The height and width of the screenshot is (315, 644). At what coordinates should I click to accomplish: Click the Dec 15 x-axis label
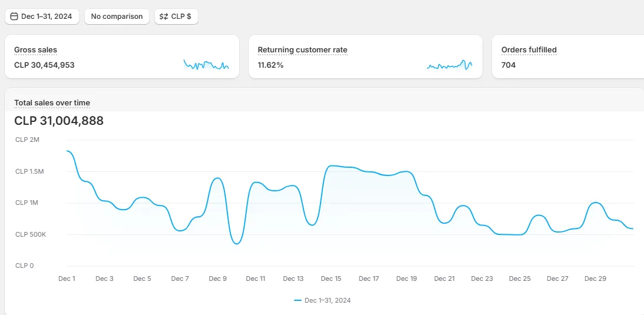pyautogui.click(x=331, y=278)
